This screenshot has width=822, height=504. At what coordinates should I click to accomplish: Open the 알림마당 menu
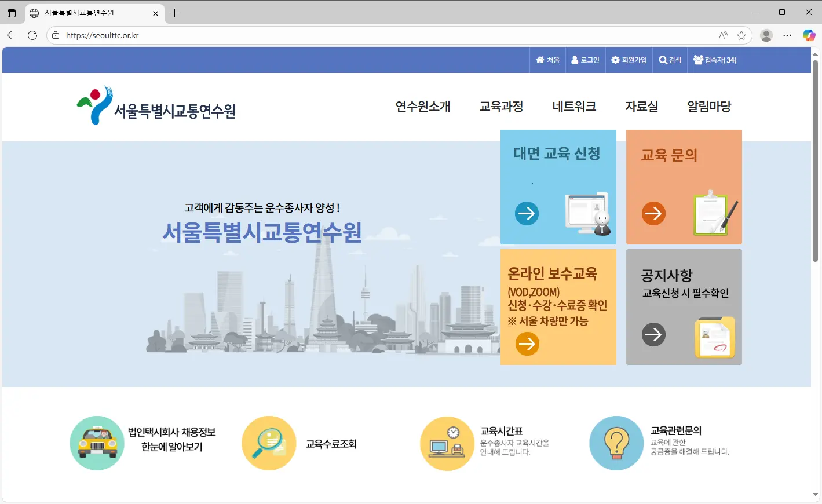tap(709, 107)
